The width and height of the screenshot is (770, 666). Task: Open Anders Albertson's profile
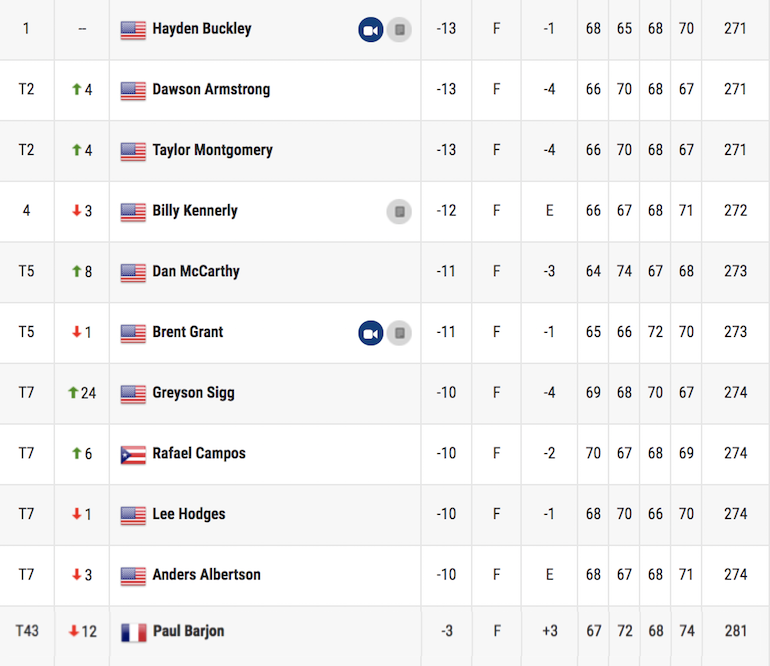(x=206, y=574)
